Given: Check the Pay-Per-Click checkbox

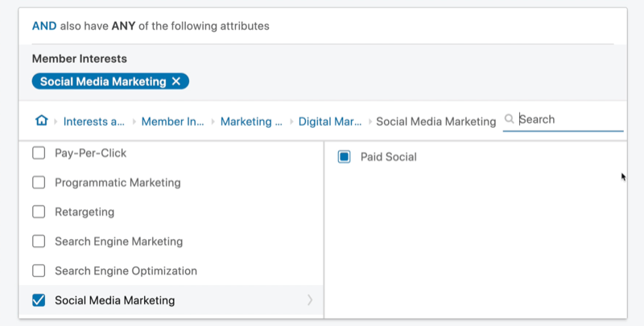Looking at the screenshot, I should pos(39,153).
